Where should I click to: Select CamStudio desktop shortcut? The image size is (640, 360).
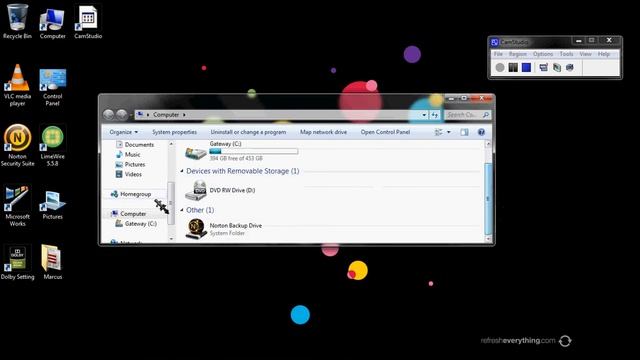(88, 22)
